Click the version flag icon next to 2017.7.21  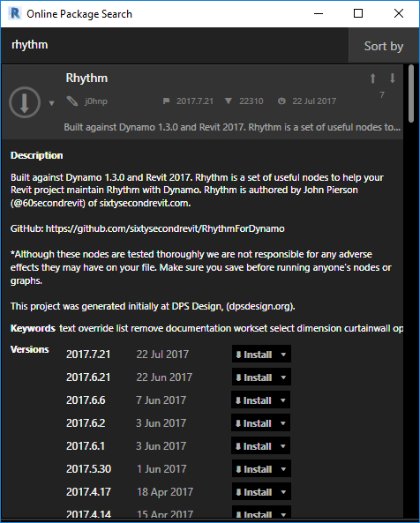coord(166,101)
